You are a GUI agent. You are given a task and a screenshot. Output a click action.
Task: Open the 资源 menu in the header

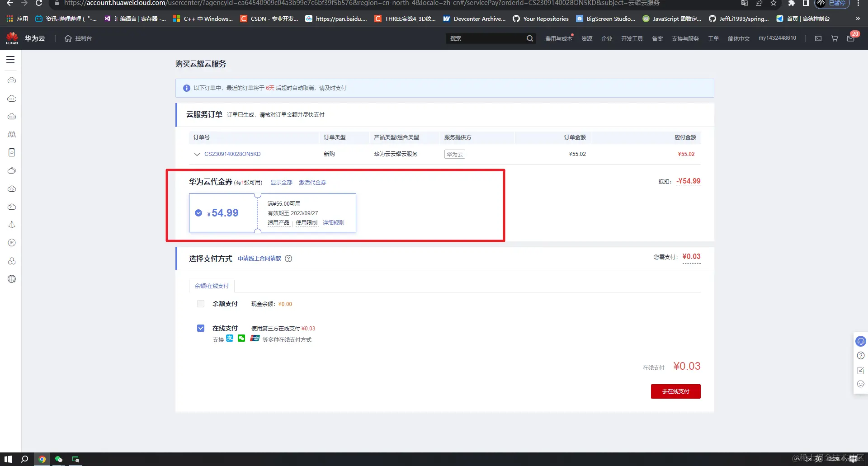[587, 38]
